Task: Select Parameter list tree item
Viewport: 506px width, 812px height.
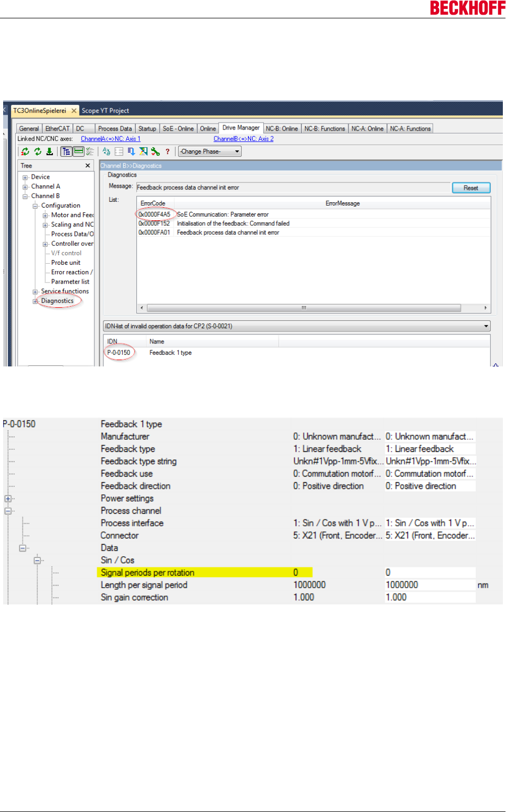Action: (70, 282)
